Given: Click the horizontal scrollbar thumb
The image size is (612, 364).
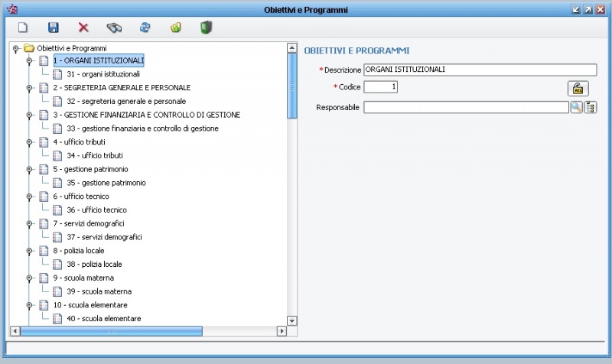Looking at the screenshot, I should pyautogui.click(x=111, y=331).
